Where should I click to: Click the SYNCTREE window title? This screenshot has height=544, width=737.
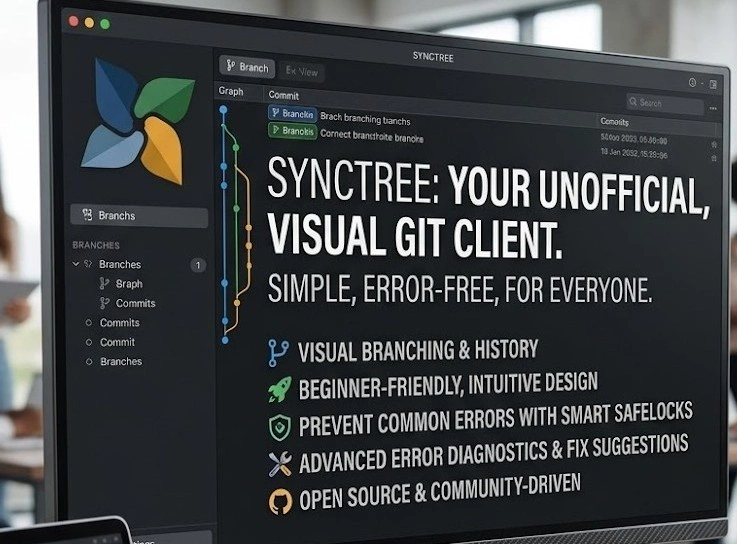click(433, 57)
